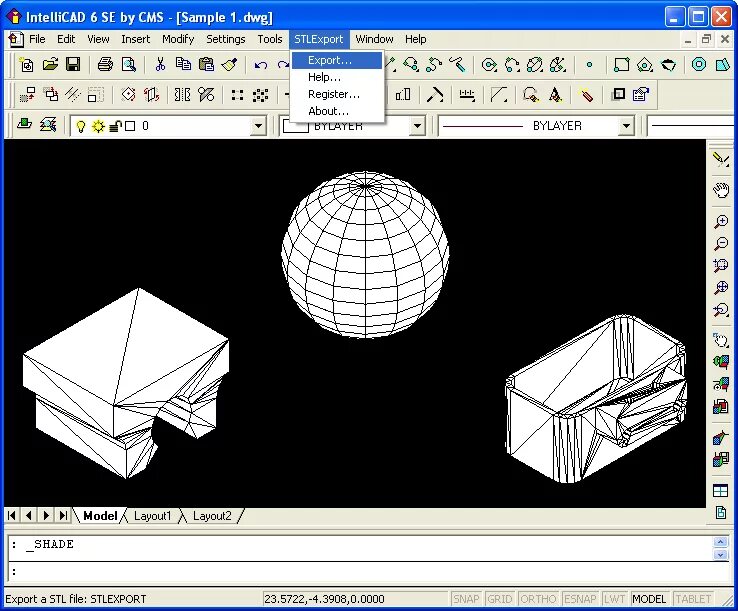Image resolution: width=738 pixels, height=611 pixels.
Task: Click the viewports grid icon
Action: pyautogui.click(x=721, y=490)
